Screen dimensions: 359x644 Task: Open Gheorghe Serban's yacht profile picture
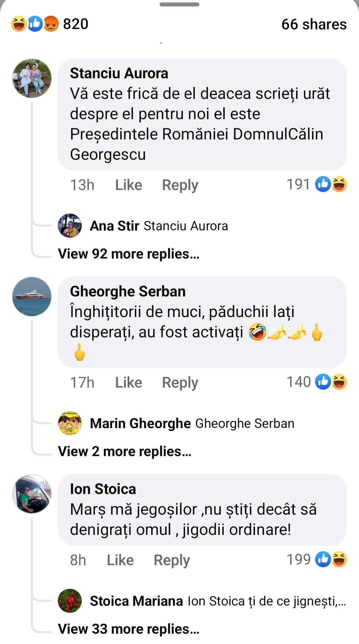point(32,296)
